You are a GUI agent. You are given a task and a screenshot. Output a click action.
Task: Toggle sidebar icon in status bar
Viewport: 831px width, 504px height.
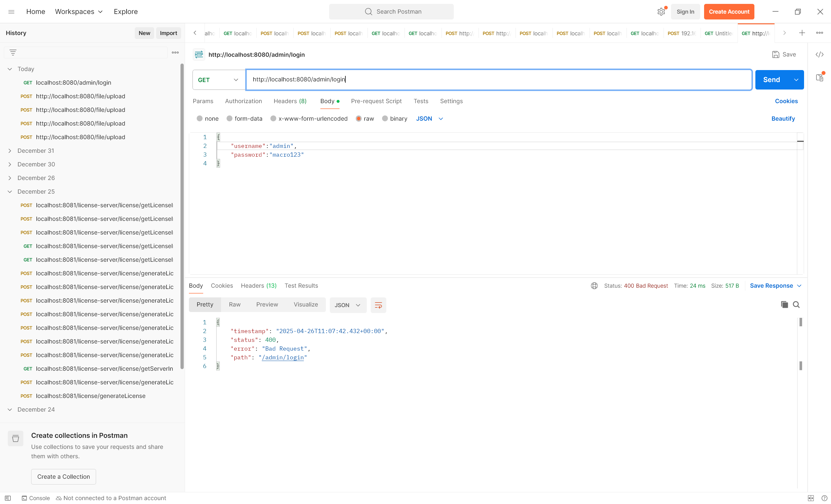[8, 498]
